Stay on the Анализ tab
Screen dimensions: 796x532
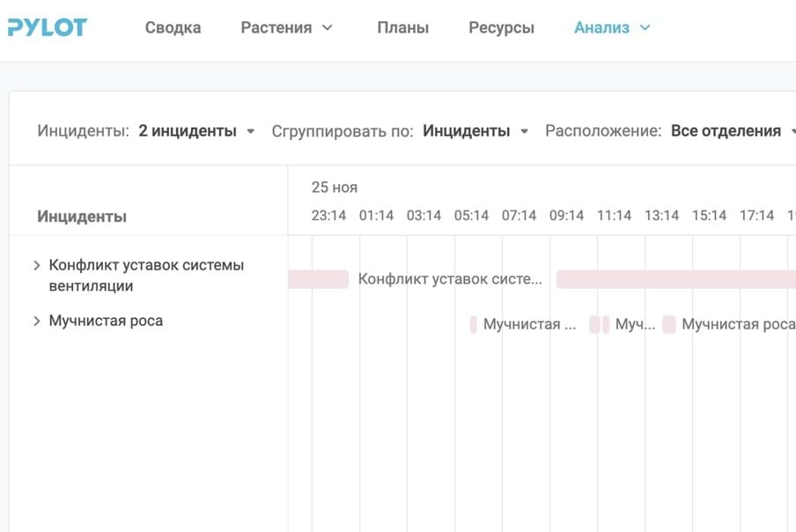pyautogui.click(x=602, y=27)
